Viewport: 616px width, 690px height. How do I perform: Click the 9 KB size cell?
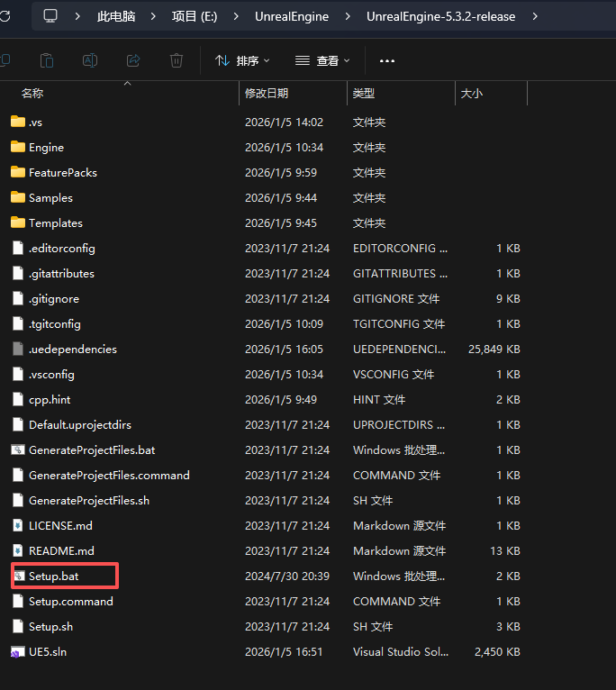[x=508, y=299]
